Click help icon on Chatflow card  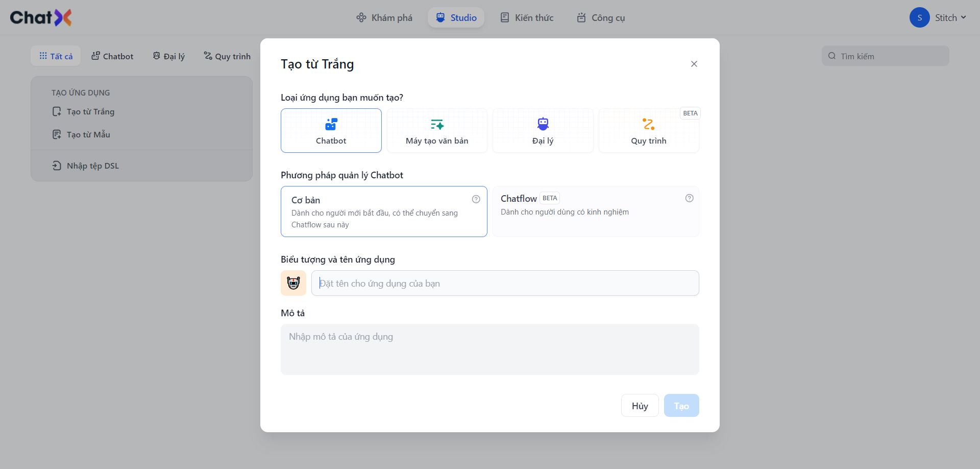(689, 198)
